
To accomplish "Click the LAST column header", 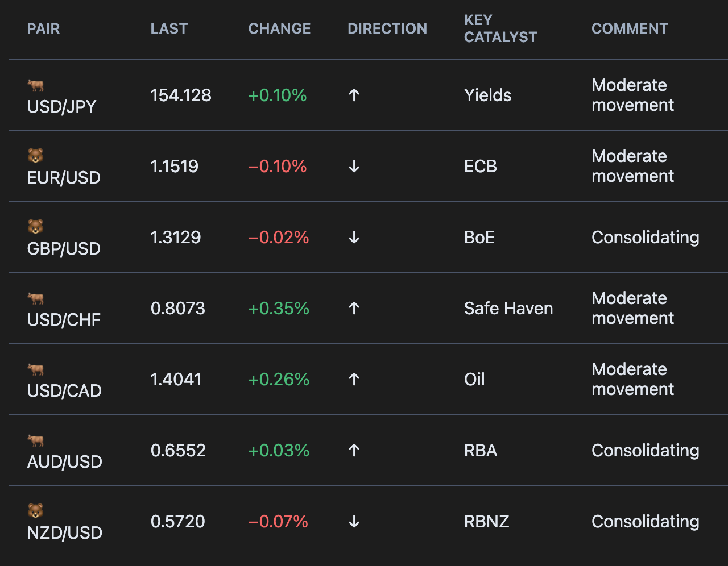I will (x=169, y=28).
